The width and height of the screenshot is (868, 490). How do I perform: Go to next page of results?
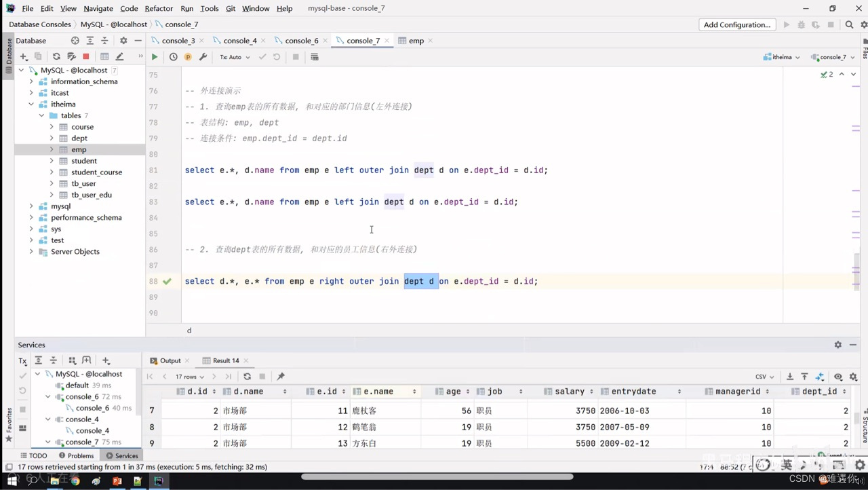214,377
